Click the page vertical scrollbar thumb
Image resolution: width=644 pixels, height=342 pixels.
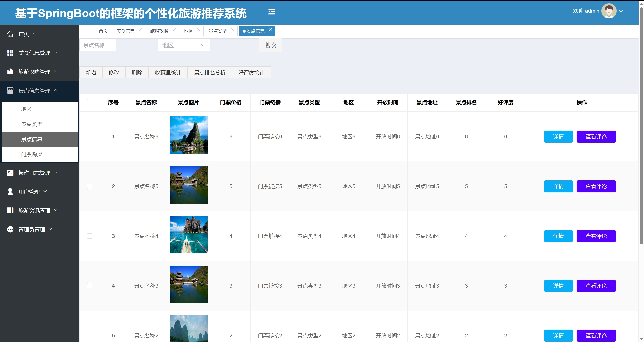[641, 126]
